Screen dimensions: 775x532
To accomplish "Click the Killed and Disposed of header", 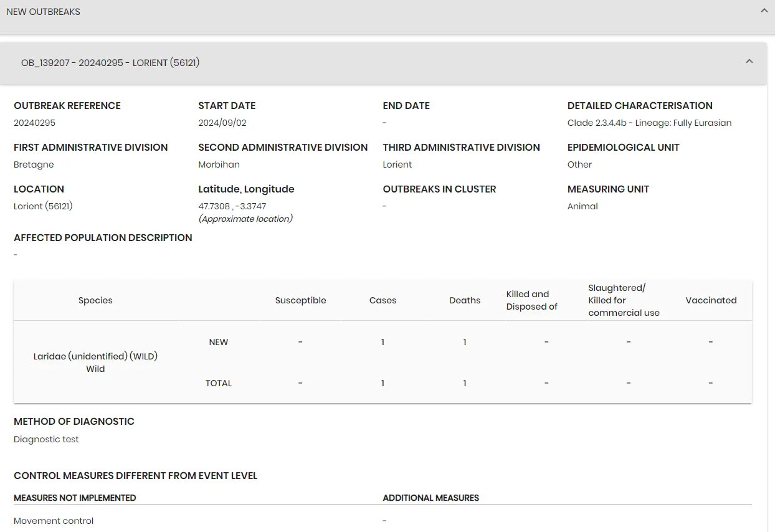I will 531,300.
